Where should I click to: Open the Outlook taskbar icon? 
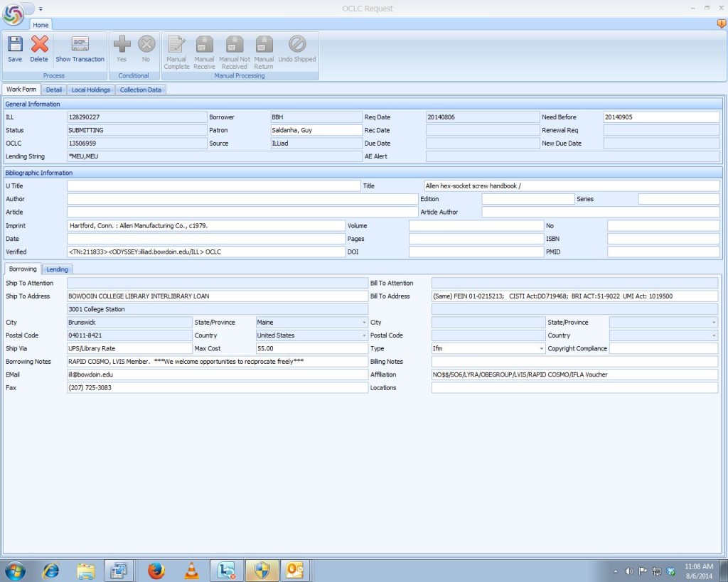(294, 571)
